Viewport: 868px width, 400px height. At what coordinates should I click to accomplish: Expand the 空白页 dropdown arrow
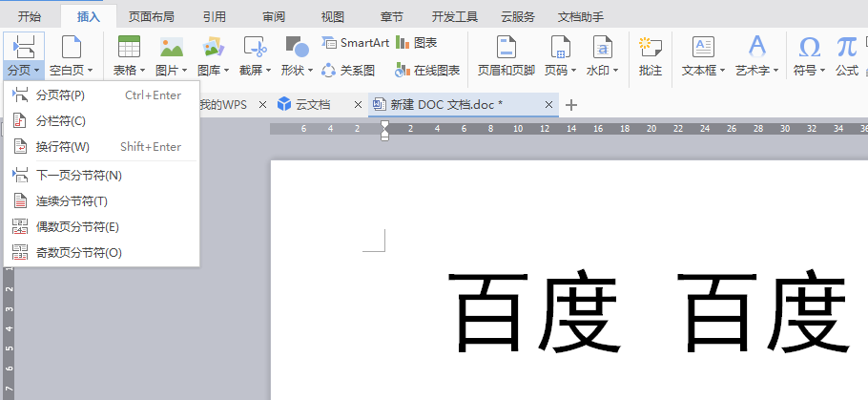[x=90, y=71]
